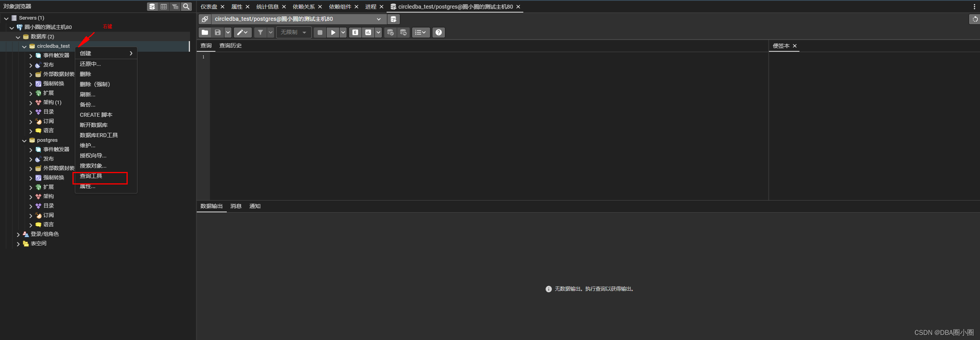980x340 pixels.
Task: Open the 创建 submenu in context menu
Action: tap(106, 54)
